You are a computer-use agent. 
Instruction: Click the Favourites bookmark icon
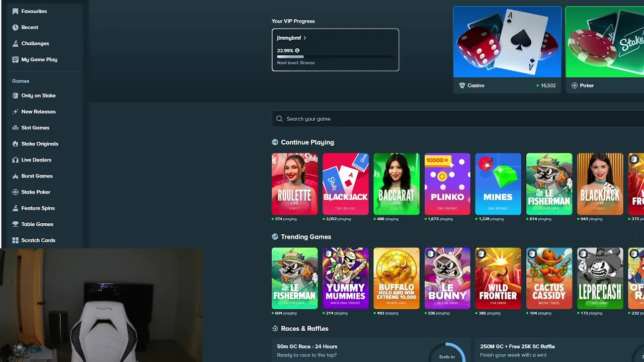pos(15,11)
